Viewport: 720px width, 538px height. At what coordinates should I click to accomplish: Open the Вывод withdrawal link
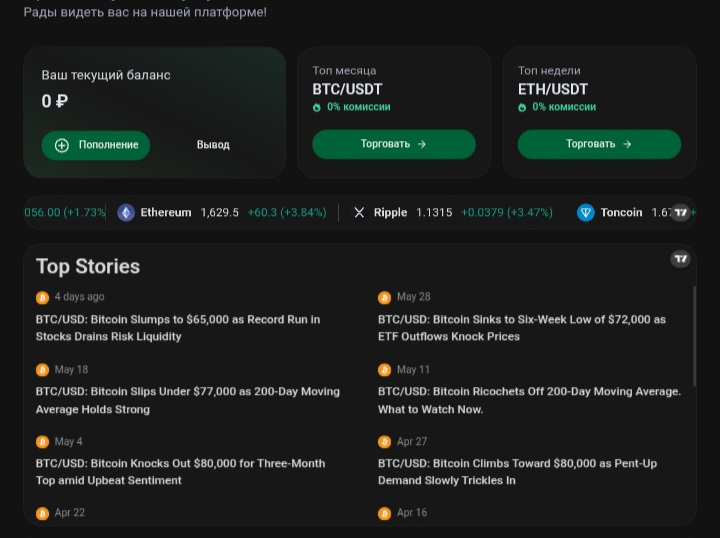pyautogui.click(x=213, y=145)
